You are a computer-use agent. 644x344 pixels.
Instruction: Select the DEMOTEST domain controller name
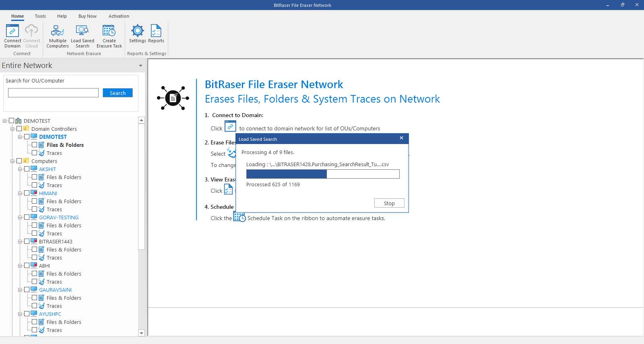coord(53,137)
